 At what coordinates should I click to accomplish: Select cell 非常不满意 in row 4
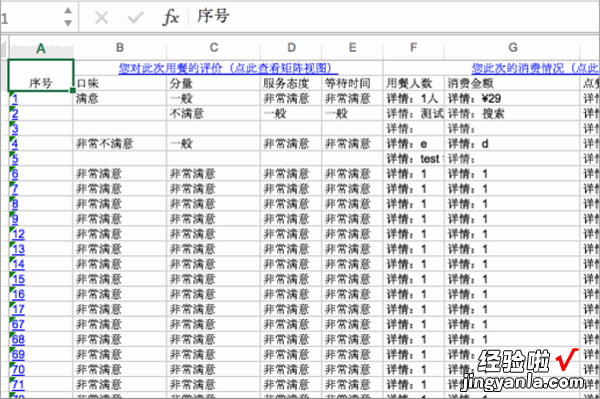pos(120,144)
